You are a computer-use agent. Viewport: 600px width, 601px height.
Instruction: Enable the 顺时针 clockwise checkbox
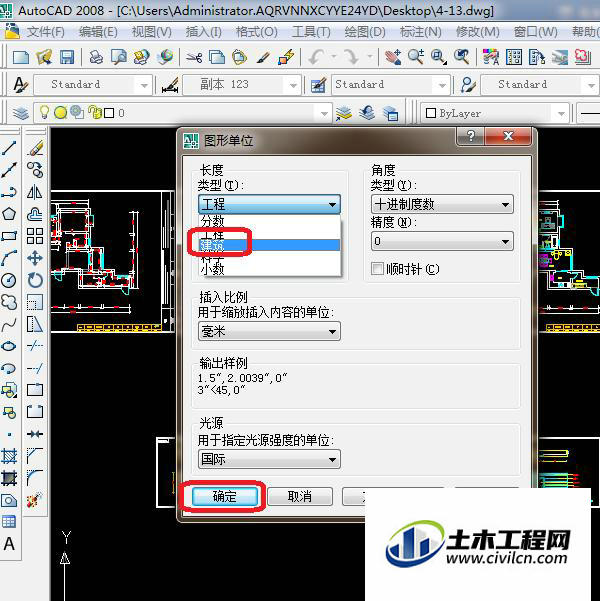(x=377, y=268)
